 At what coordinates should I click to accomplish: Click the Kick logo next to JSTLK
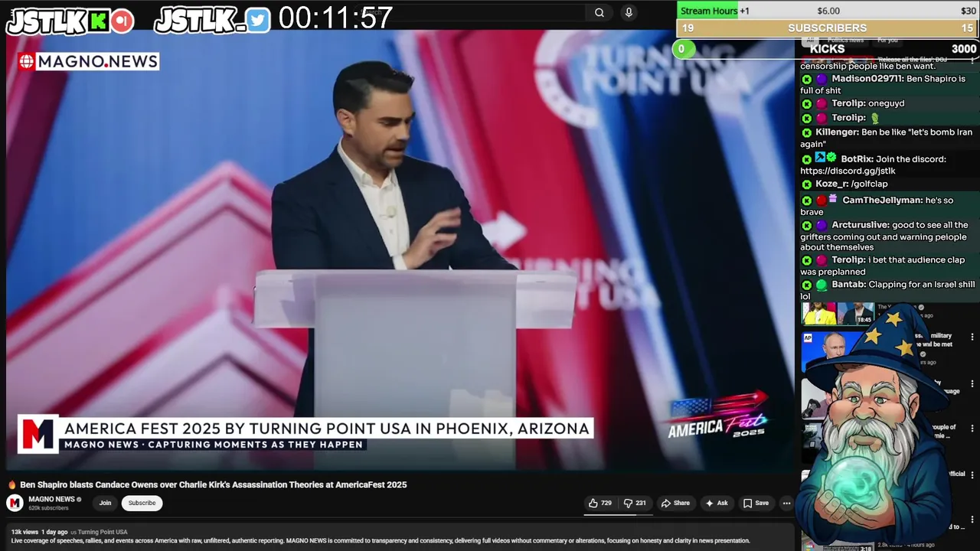(99, 21)
